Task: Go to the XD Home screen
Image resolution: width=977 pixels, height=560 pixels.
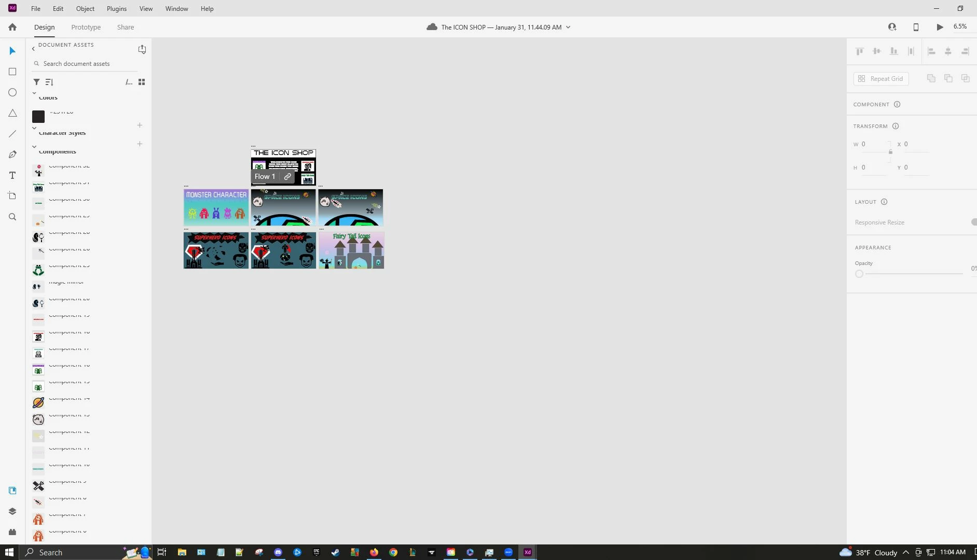Action: pos(12,27)
